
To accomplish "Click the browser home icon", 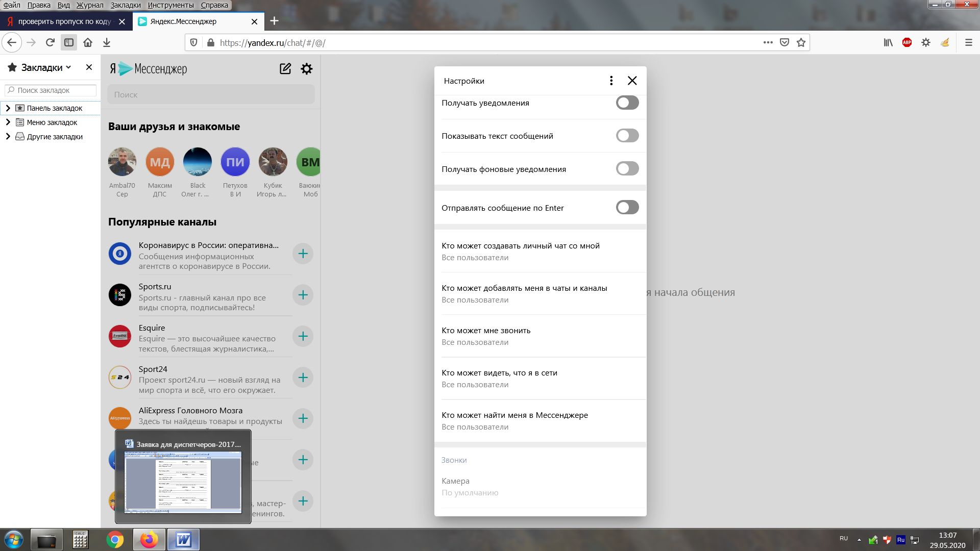I will (x=88, y=43).
